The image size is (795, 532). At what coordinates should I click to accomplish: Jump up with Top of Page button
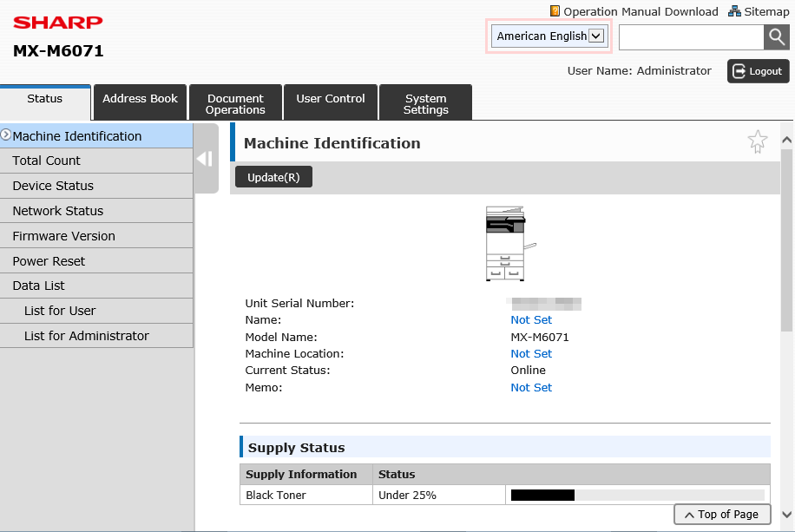click(x=722, y=515)
